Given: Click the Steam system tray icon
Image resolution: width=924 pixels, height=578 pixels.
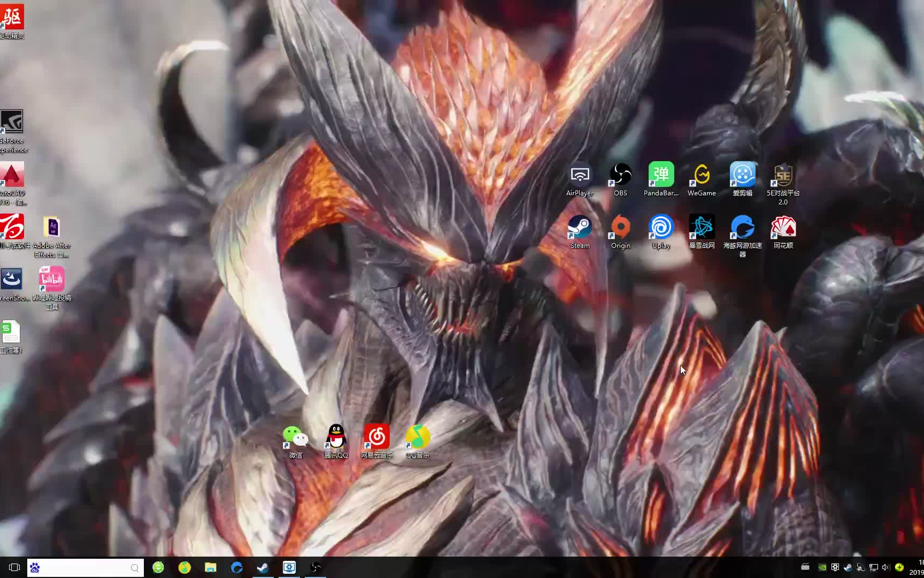Looking at the screenshot, I should pos(848,567).
